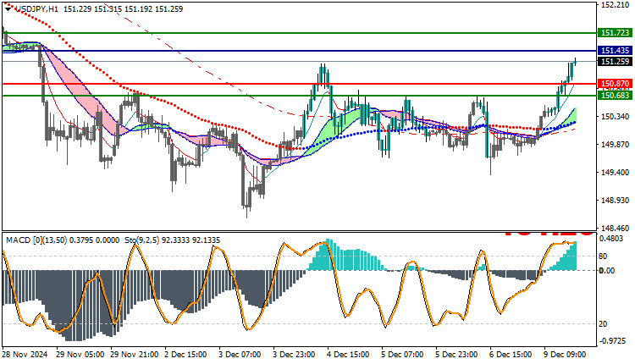Click the 148.460 price scale value

point(616,229)
